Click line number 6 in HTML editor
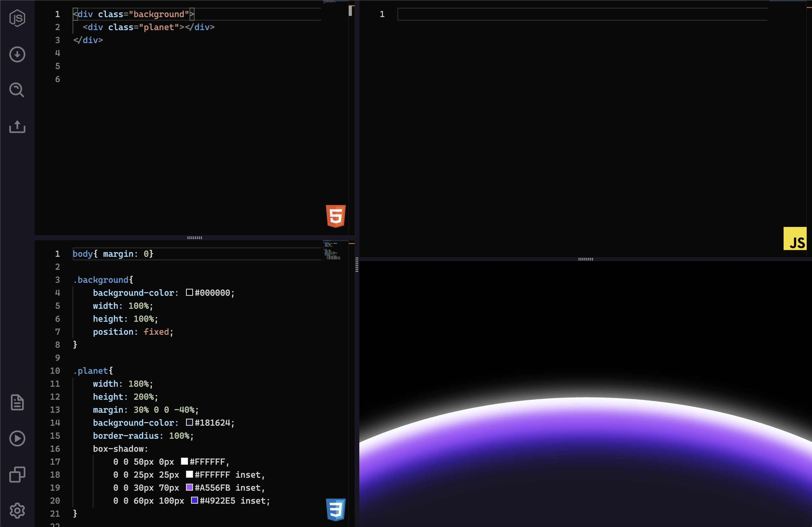Viewport: 812px width, 527px height. pyautogui.click(x=58, y=79)
